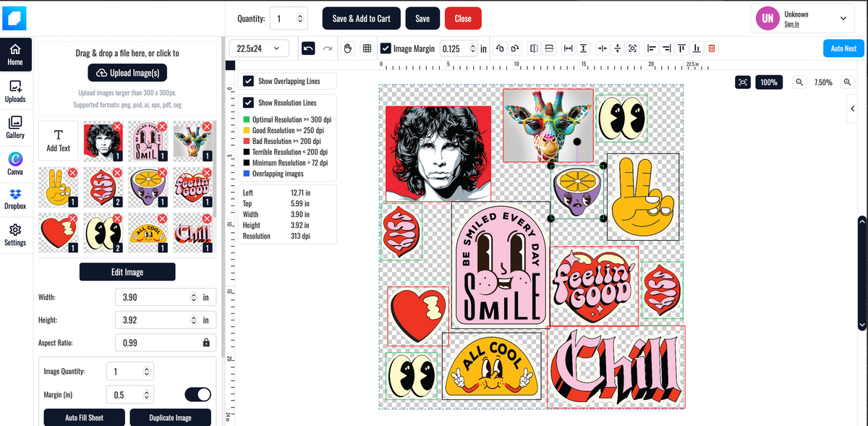This screenshot has height=426, width=868.
Task: Fit selected image to sheet width
Action: [569, 48]
